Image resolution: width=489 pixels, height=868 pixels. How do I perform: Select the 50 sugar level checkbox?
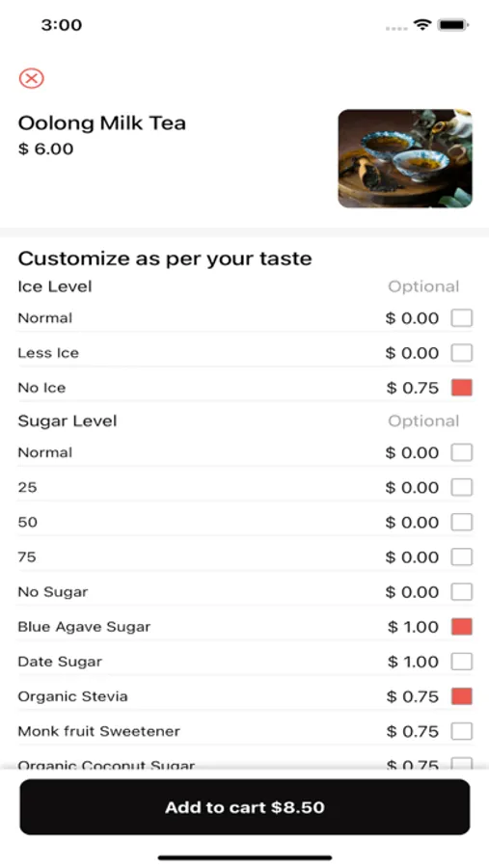pos(461,522)
